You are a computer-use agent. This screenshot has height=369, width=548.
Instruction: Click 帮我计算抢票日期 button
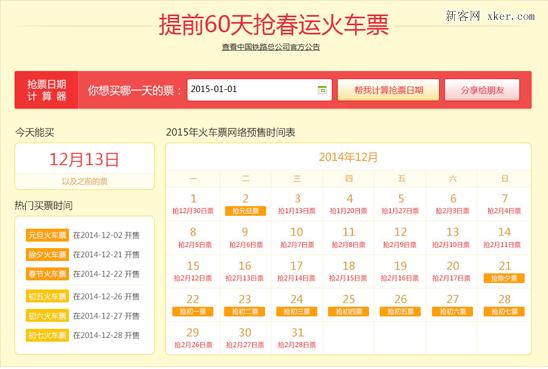tap(388, 90)
